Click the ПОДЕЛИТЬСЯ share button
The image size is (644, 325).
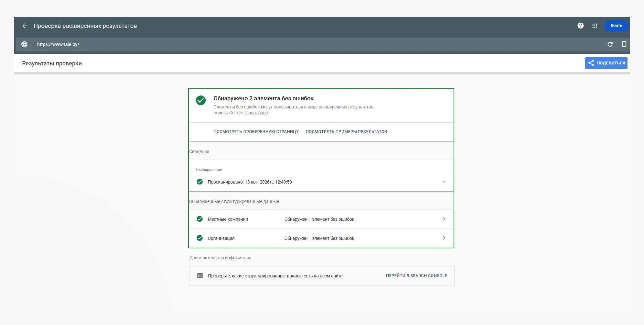606,63
